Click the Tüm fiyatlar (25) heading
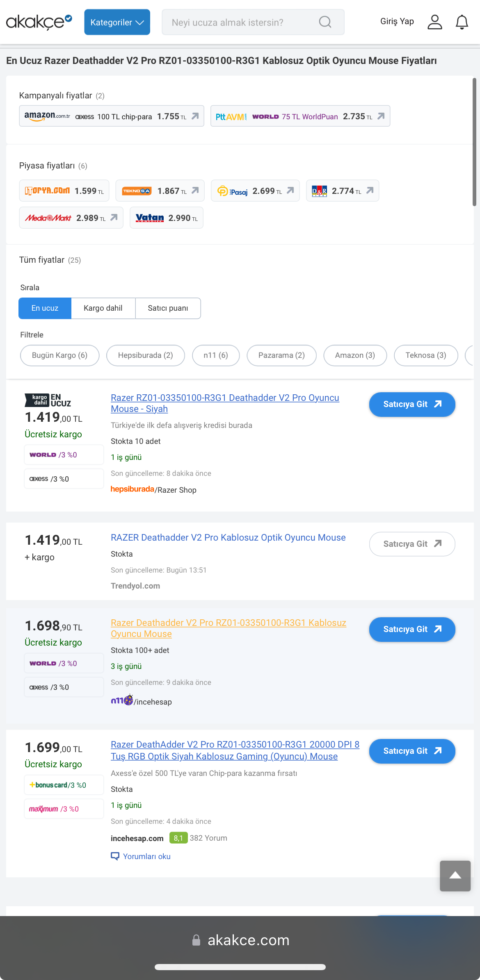Image resolution: width=480 pixels, height=980 pixels. (50, 260)
